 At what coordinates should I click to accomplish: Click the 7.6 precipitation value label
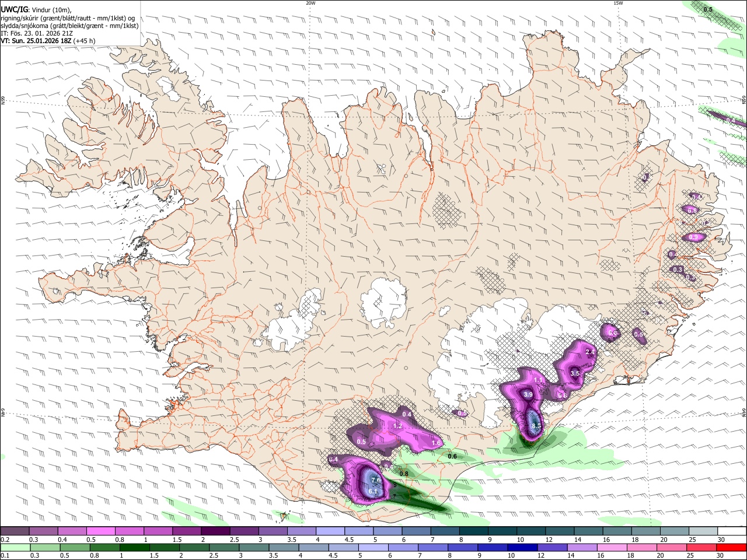tap(376, 480)
